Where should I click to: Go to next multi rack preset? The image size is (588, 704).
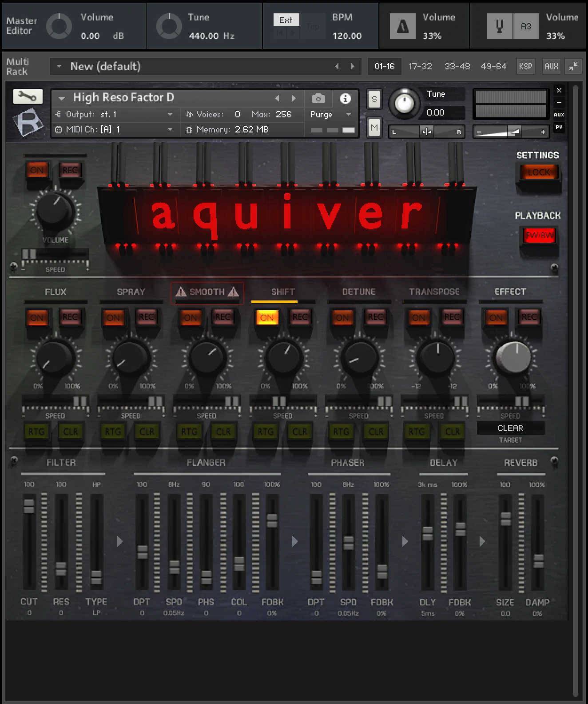[353, 66]
